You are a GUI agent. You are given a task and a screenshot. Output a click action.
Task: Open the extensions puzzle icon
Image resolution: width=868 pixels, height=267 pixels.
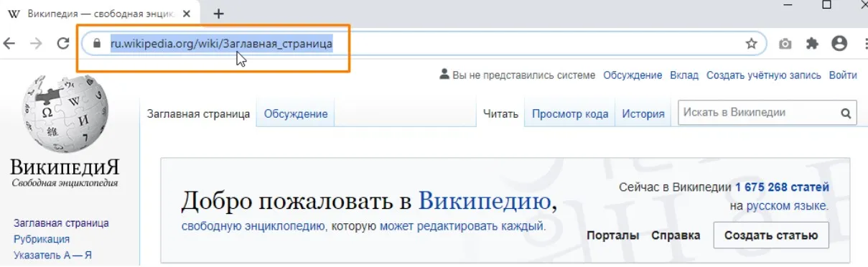point(812,44)
